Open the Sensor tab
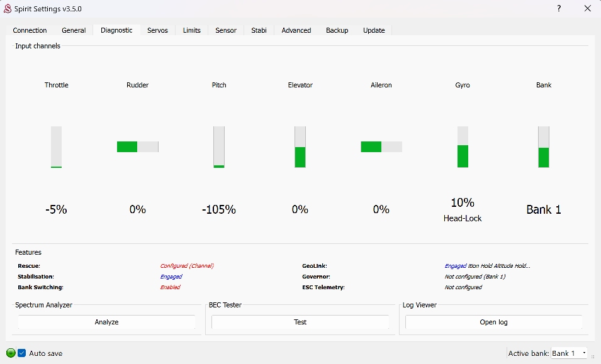 pos(226,30)
